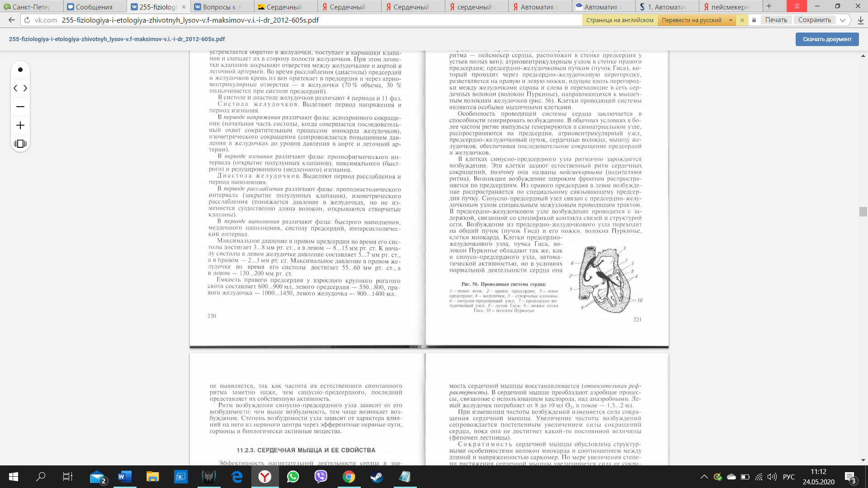
Task: Click Печать print button
Action: (x=776, y=20)
